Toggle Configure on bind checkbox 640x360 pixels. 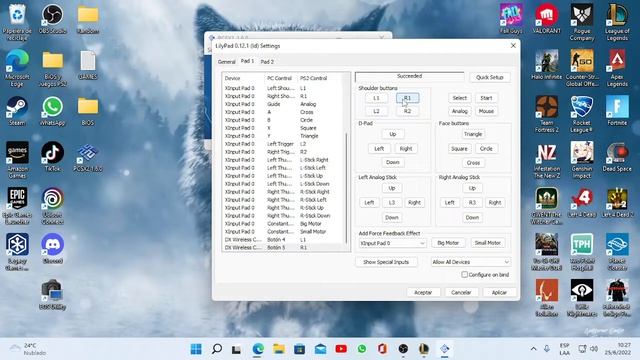click(x=464, y=275)
